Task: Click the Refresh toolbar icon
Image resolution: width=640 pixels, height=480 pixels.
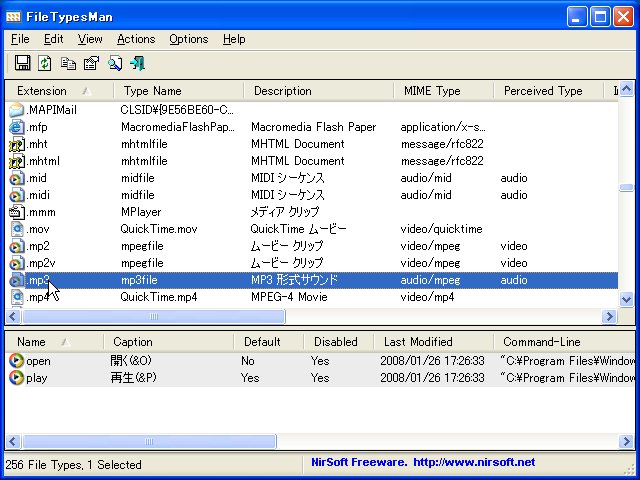Action: 45,63
